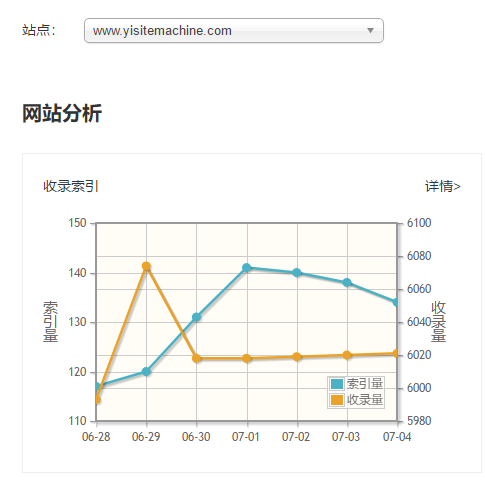Screen dimensions: 485x485
Task: Click the www.yisitemachine.com site combo box
Action: (x=234, y=30)
